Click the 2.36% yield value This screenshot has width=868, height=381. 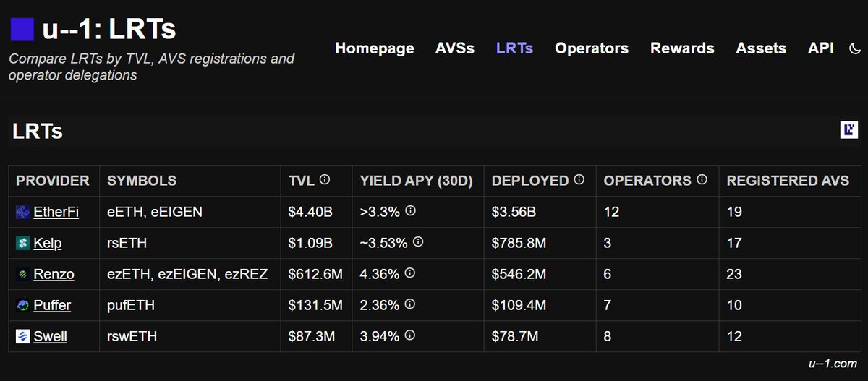tap(379, 305)
